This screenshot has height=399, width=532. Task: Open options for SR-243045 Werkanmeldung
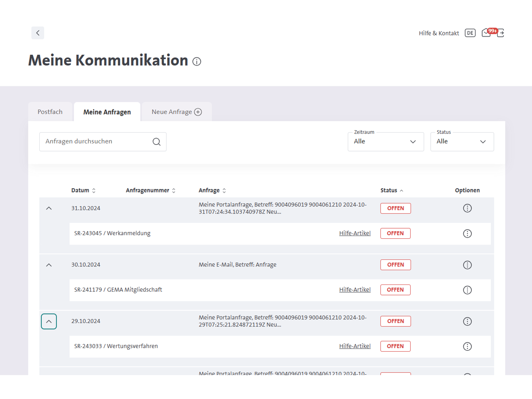point(467,234)
